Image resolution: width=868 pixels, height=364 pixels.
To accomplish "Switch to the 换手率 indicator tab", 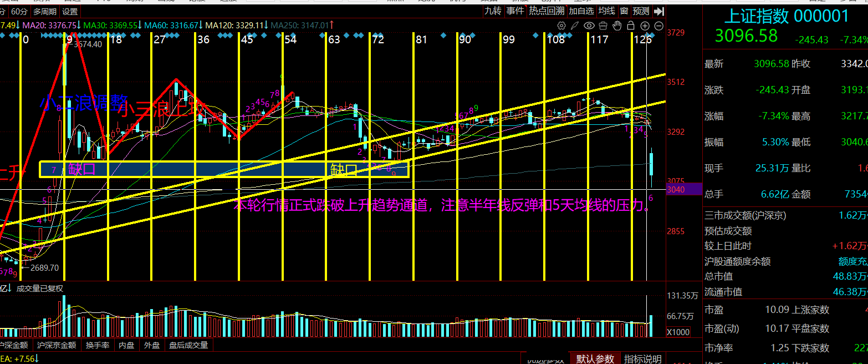I will 97,345.
